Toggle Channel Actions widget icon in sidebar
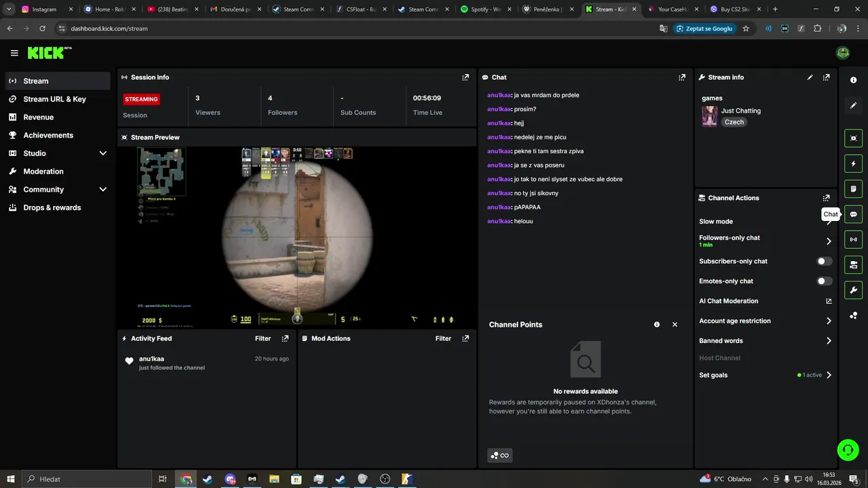 coord(853,264)
